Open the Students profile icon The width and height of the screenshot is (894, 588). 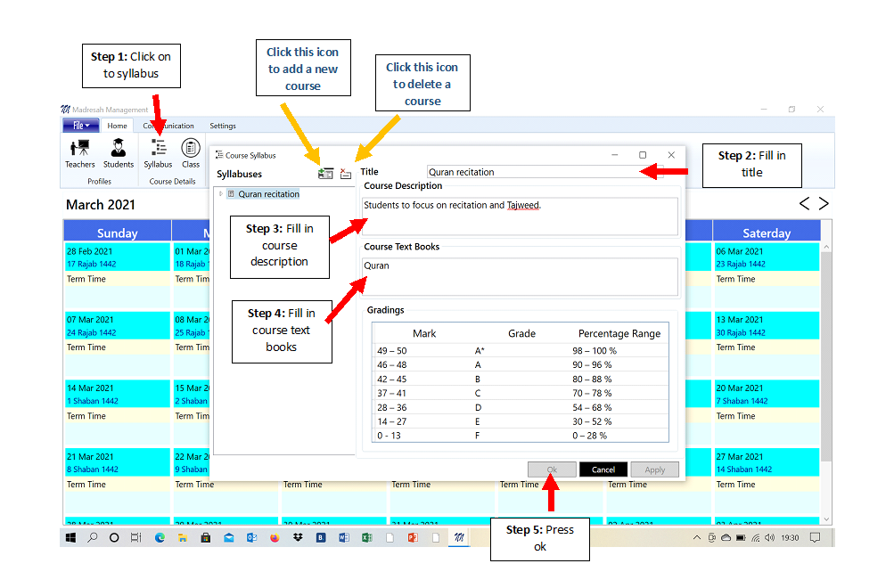coord(118,151)
